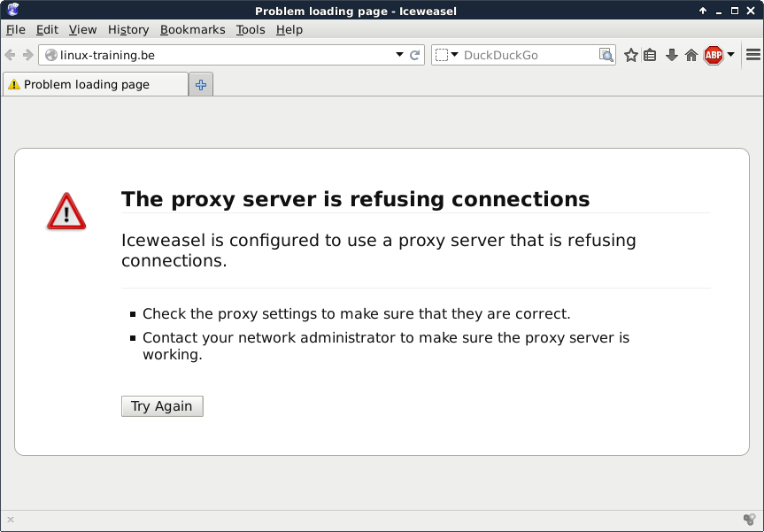Click the Iceweasel window logo icon in the title bar
Viewport: 764px width, 532px height.
point(12,10)
